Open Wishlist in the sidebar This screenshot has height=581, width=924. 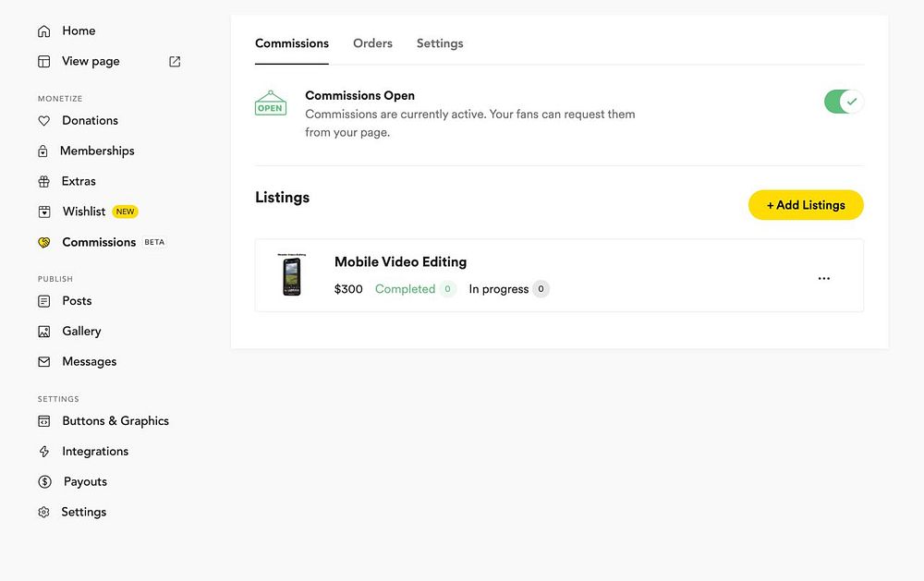click(x=84, y=211)
